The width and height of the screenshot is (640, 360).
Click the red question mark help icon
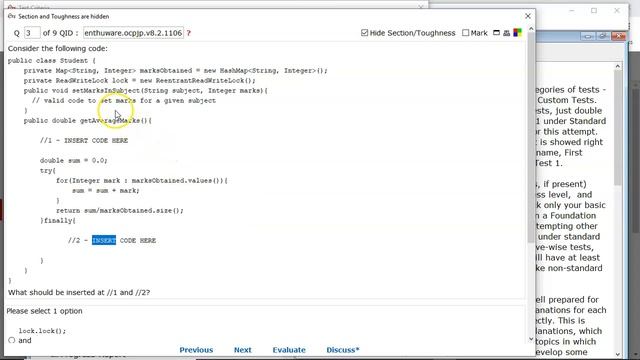[x=189, y=33]
